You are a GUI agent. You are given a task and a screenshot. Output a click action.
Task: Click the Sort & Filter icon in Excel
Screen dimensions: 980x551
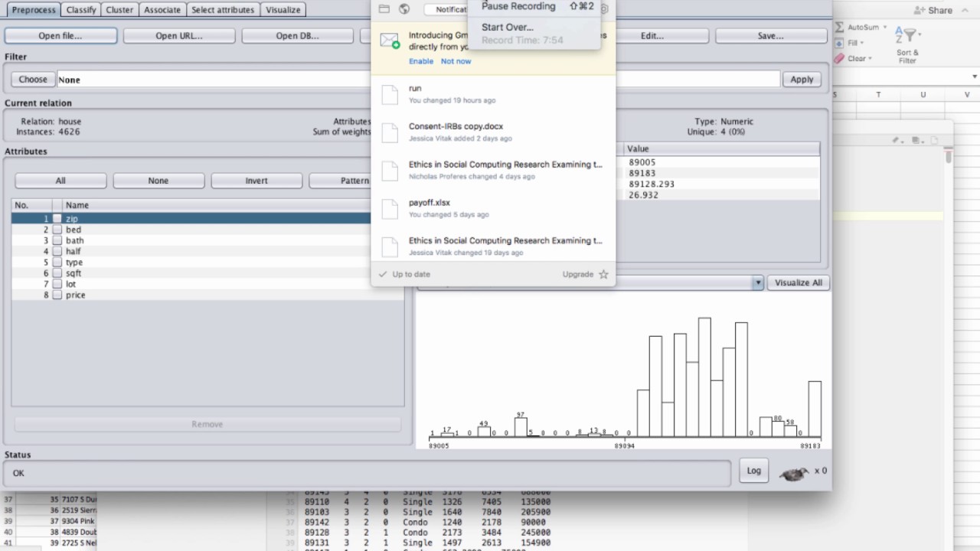point(906,36)
